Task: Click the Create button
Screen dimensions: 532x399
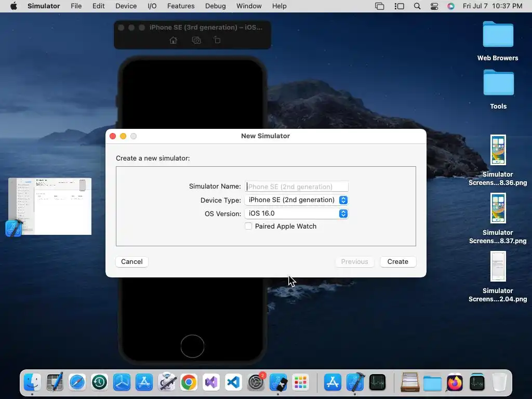Action: coord(397,262)
